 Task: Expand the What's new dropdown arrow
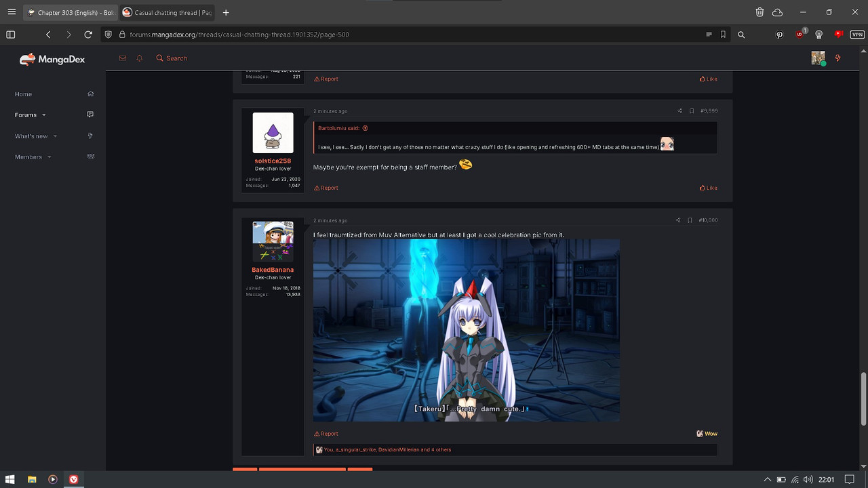click(x=55, y=136)
